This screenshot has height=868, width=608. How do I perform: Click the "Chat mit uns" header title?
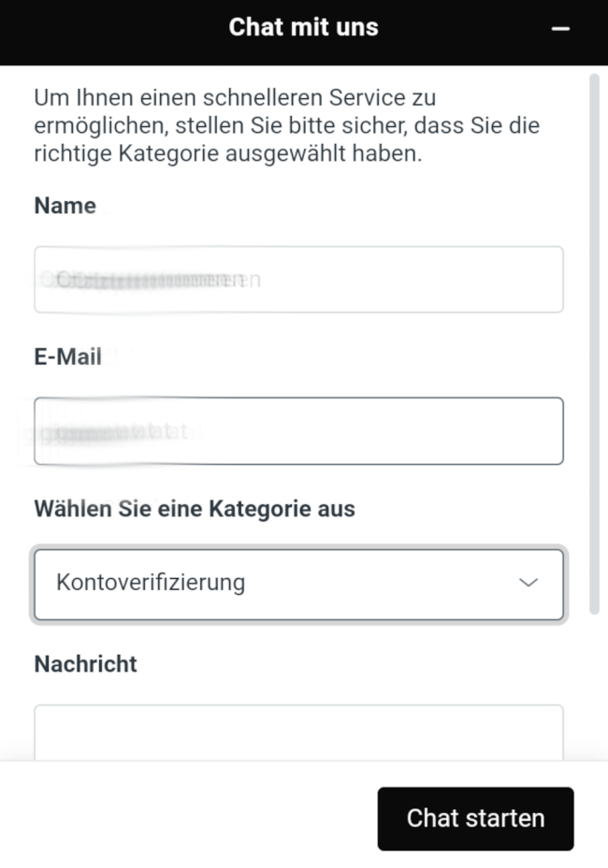coord(303,27)
